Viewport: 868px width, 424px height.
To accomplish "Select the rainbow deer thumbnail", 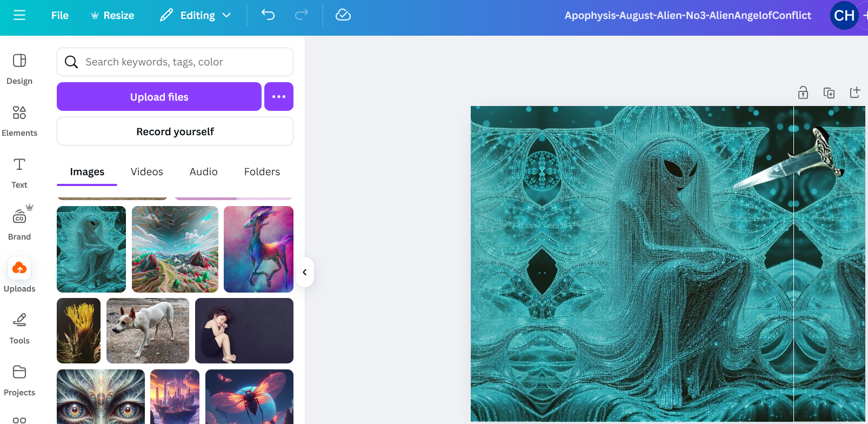I will tap(259, 249).
